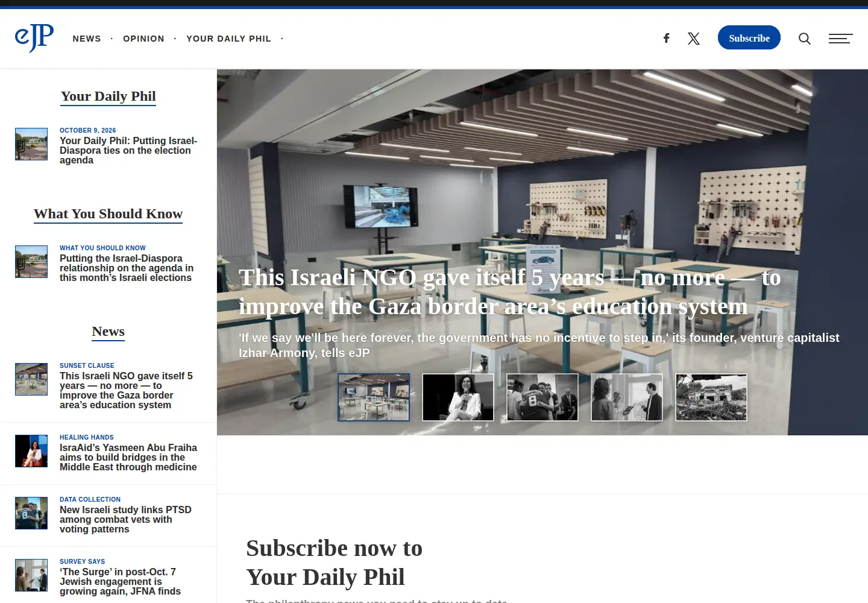
Task: Select the destroyed house carousel thumbnail
Action: [711, 397]
